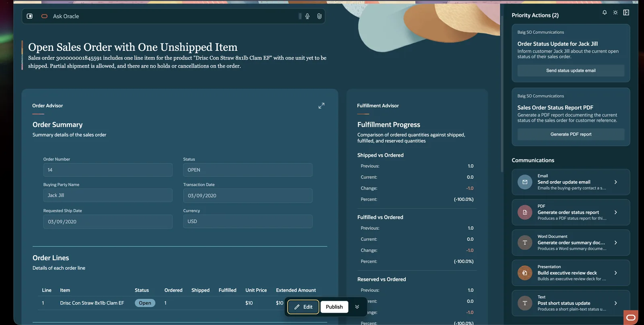
Task: Click the red Oracle logo in search bar
Action: [44, 16]
